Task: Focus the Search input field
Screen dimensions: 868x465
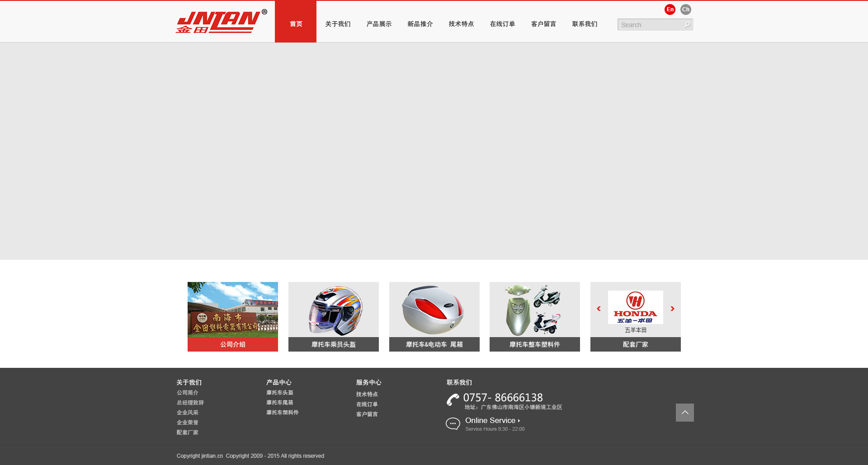Action: [x=650, y=25]
